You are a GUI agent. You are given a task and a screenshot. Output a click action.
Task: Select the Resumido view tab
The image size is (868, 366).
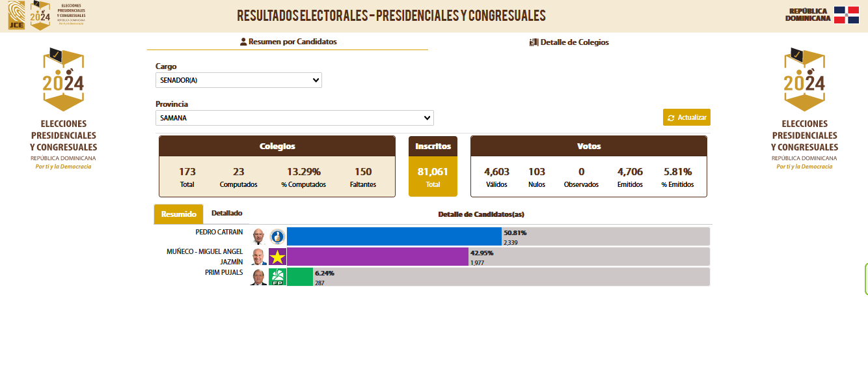point(178,214)
